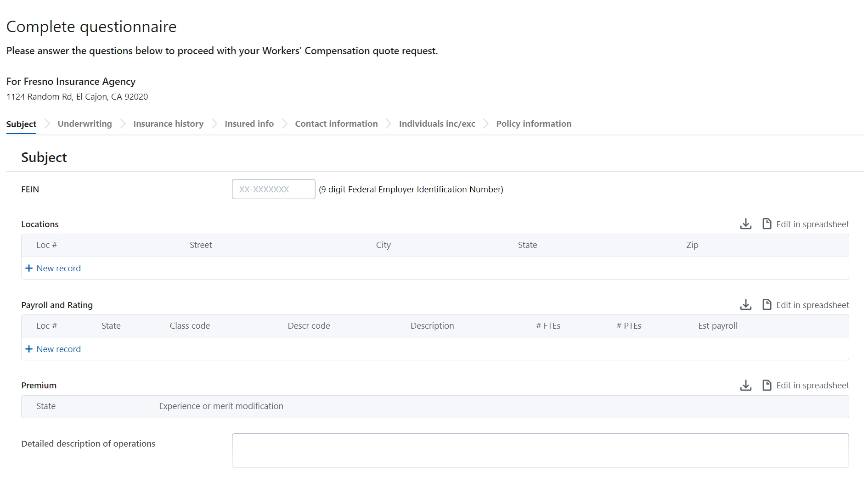
Task: Click the spreadsheet file icon in Premium section
Action: [767, 385]
